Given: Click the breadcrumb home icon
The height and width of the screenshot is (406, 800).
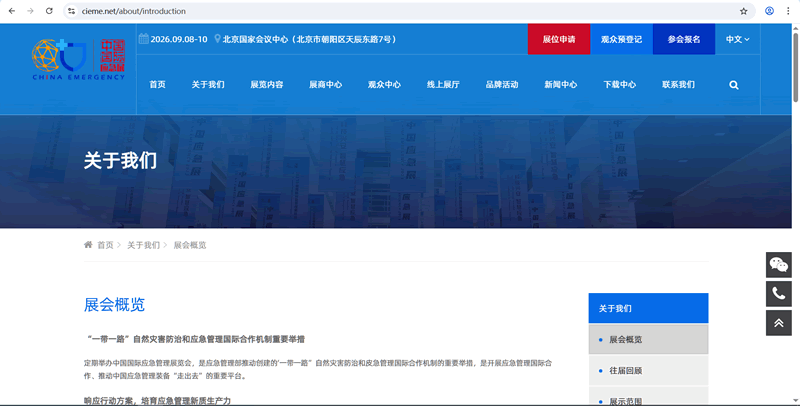Looking at the screenshot, I should [x=89, y=245].
